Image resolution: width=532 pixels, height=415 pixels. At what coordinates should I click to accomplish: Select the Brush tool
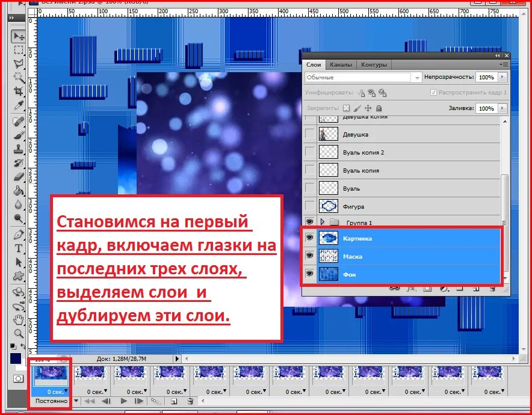18,135
